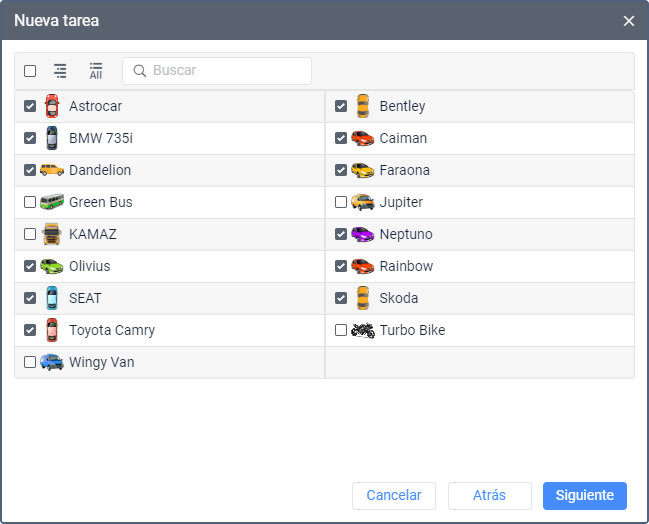Close the Nueva tarea dialog
This screenshot has width=649, height=524.
(x=628, y=21)
